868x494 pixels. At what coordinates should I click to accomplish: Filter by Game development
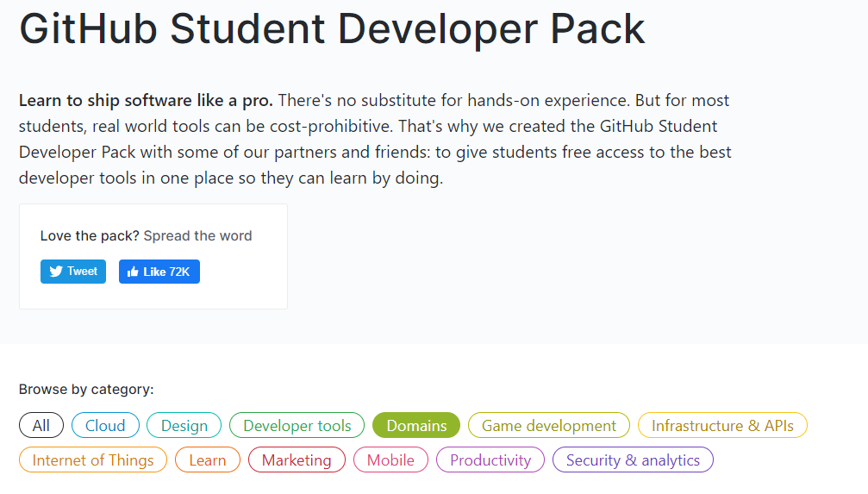pos(549,426)
